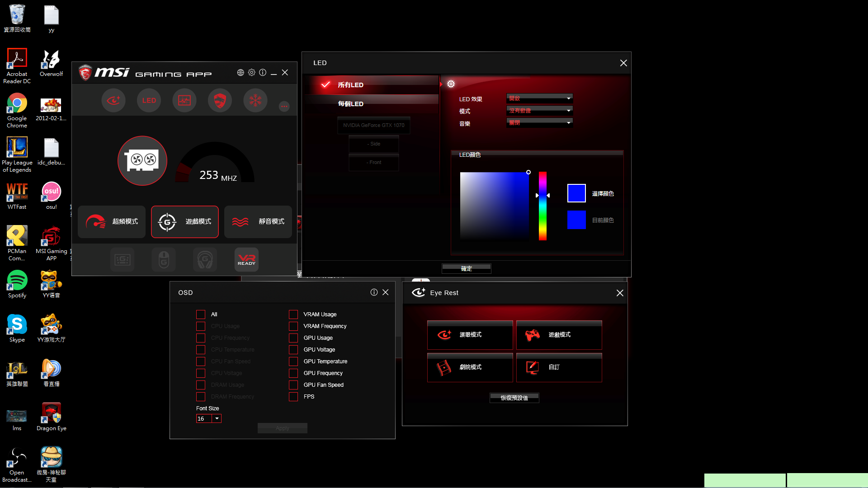Open the LED 效果 dropdown
The image size is (868, 488).
click(540, 98)
